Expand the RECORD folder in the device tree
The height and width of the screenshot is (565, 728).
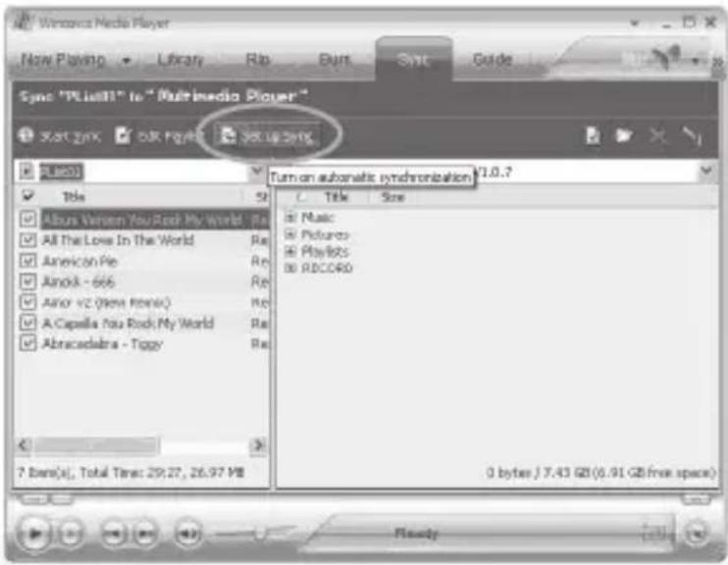pos(290,268)
